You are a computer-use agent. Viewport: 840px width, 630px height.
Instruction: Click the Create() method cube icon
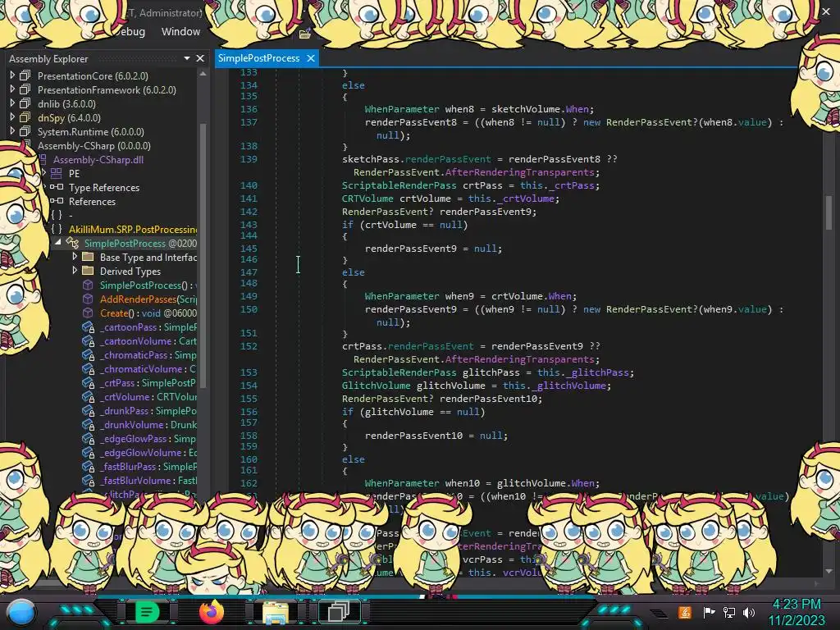[88, 313]
